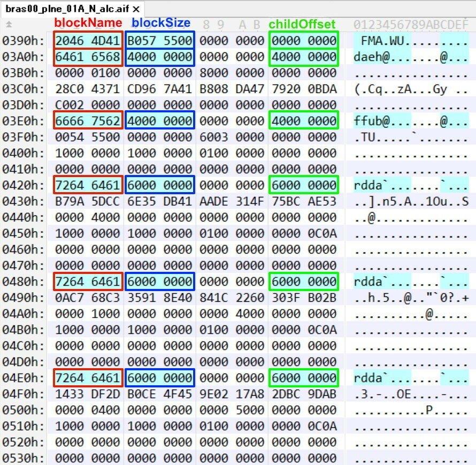Click ASCII text (.Cq..zA...Gy in row 03C0h
Image resolution: width=476 pixels, height=465 pixels.
pos(401,89)
